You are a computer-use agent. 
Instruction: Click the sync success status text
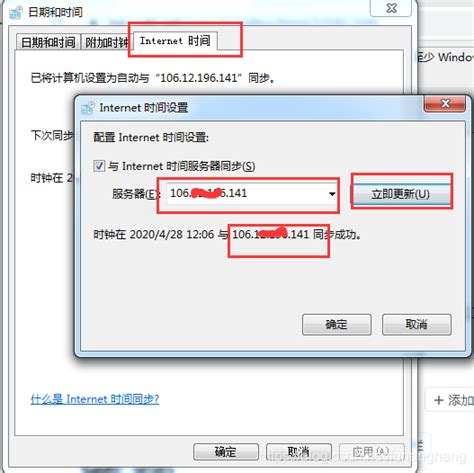click(227, 234)
